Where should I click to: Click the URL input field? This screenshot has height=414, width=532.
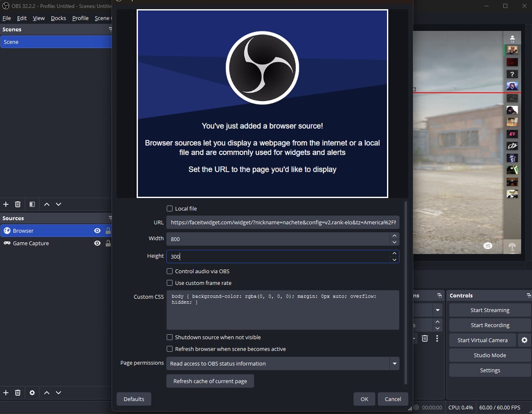click(283, 222)
